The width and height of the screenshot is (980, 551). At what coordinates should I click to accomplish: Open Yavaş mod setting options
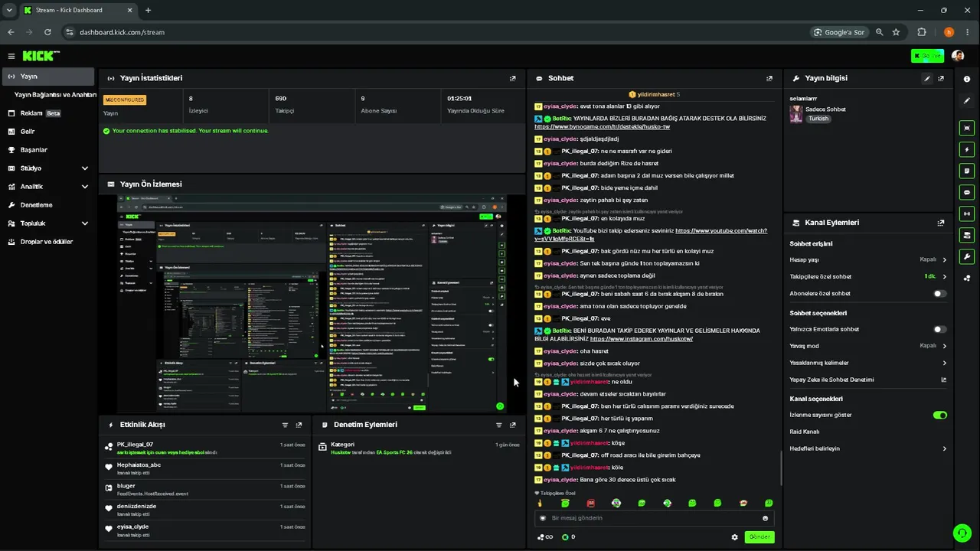coord(868,346)
